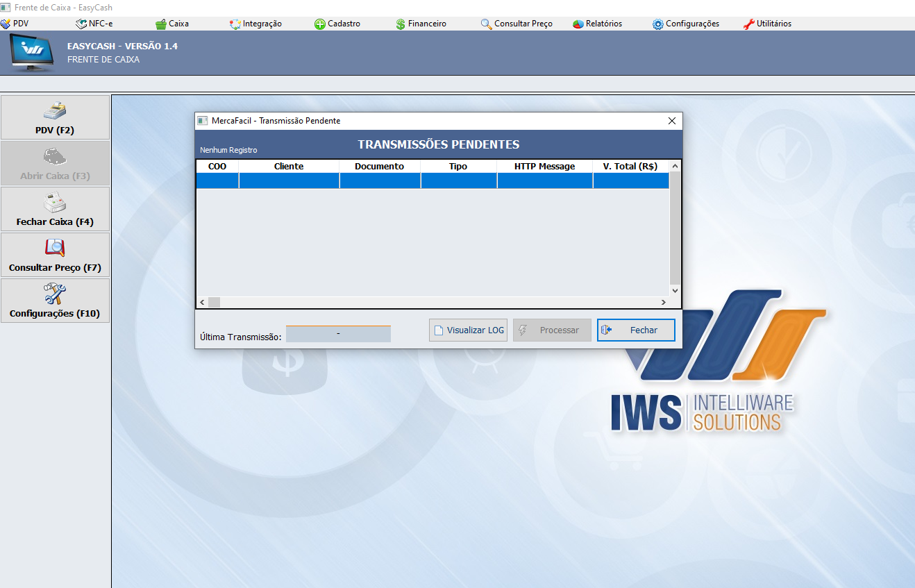This screenshot has width=915, height=588.
Task: Select the highlighted empty table row
Action: point(432,181)
